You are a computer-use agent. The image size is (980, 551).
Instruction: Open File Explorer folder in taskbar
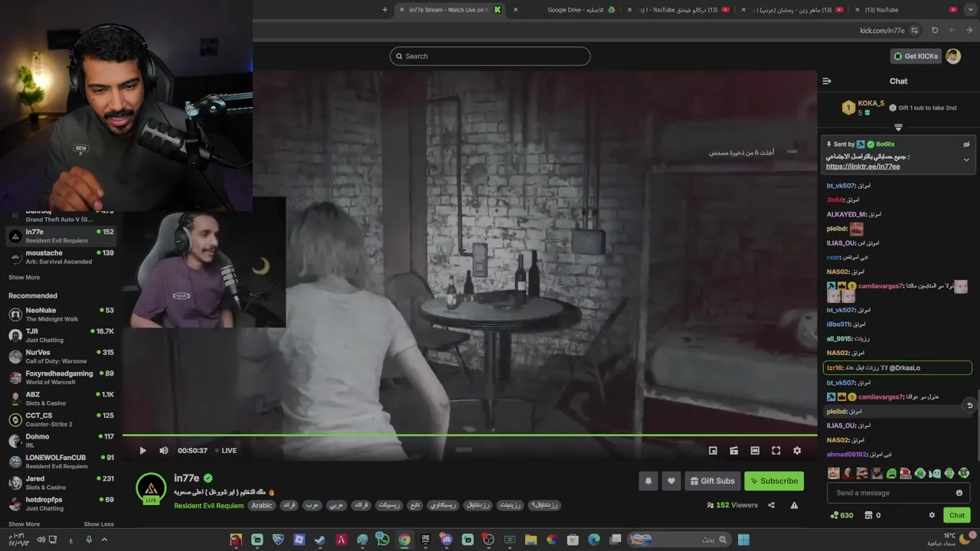[531, 540]
